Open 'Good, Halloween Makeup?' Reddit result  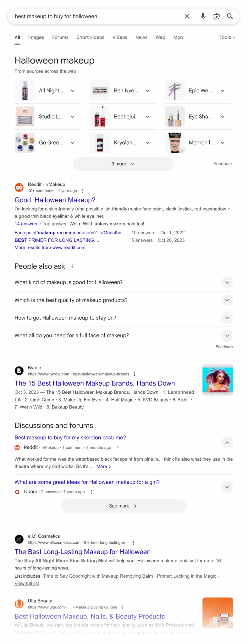[55, 200]
